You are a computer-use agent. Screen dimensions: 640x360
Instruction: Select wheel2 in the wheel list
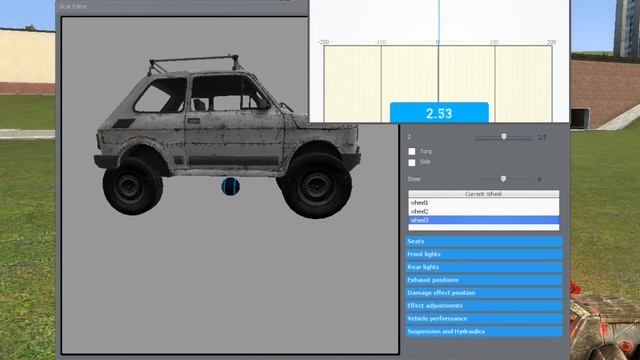(x=484, y=211)
